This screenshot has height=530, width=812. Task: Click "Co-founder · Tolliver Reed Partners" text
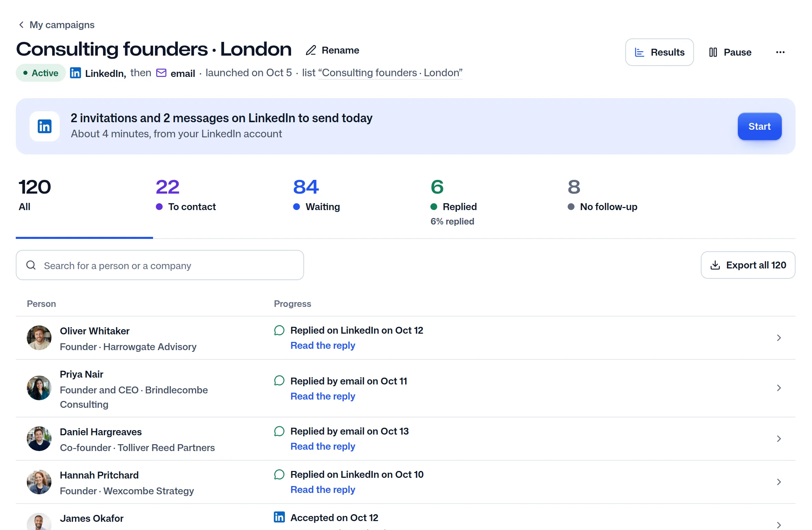pyautogui.click(x=137, y=448)
